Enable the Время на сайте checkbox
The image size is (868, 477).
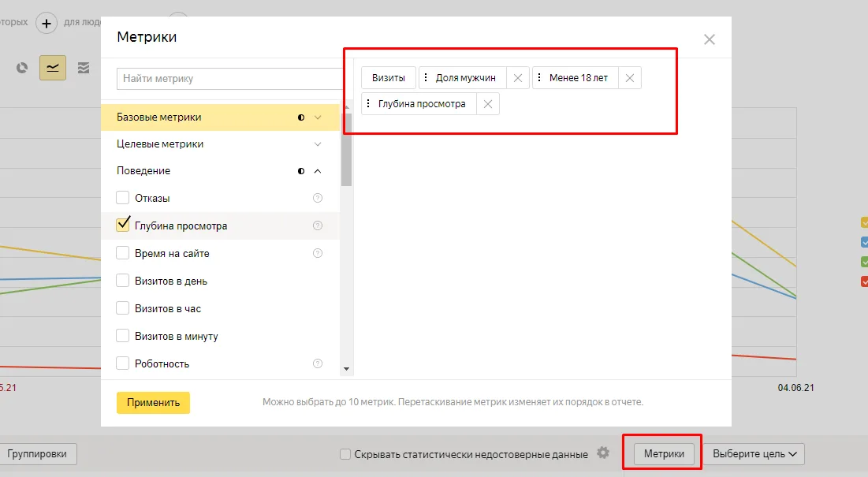122,253
